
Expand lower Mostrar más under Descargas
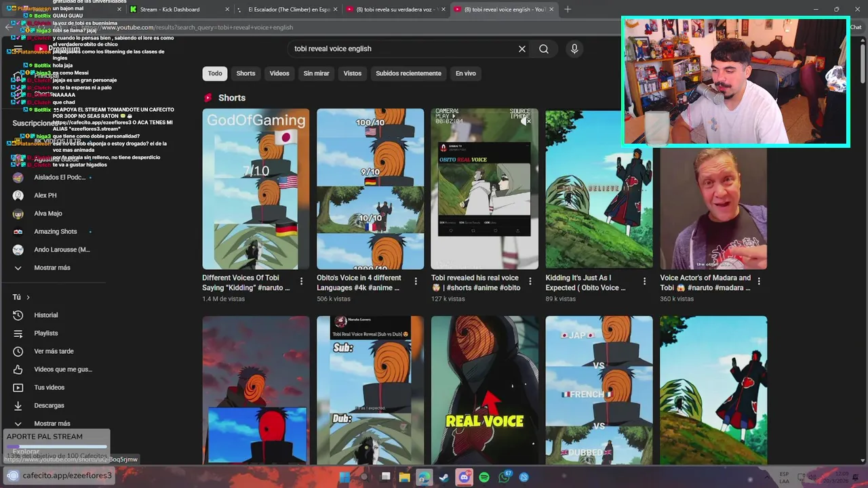pos(18,424)
